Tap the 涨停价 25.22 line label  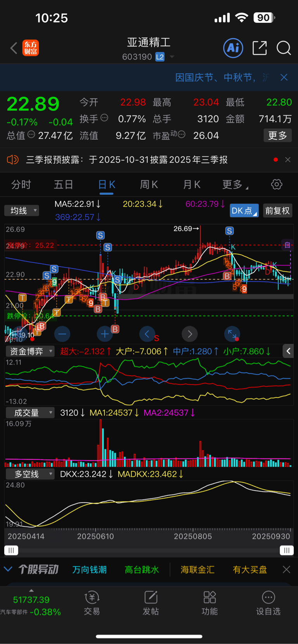[x=30, y=245]
